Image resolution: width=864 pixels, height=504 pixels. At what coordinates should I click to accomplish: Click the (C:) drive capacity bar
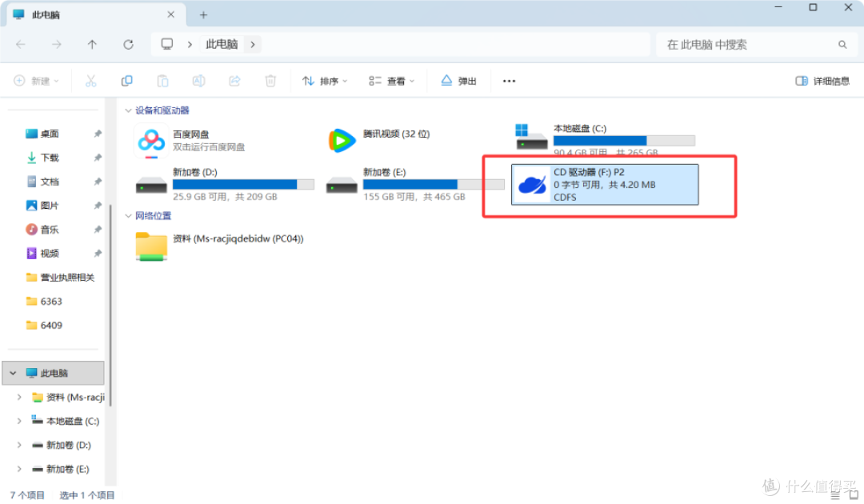coord(624,141)
